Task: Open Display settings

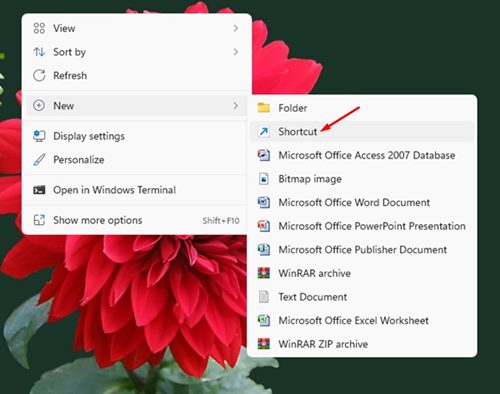Action: (136, 136)
